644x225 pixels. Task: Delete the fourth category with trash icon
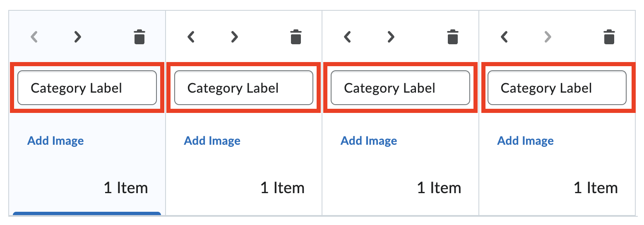click(609, 37)
